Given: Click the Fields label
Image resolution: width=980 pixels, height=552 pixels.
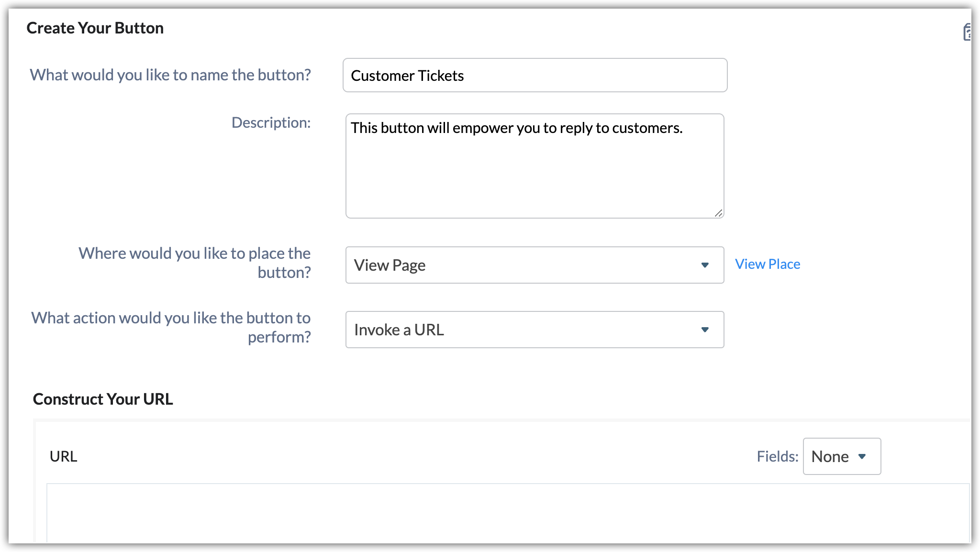Looking at the screenshot, I should click(x=777, y=456).
